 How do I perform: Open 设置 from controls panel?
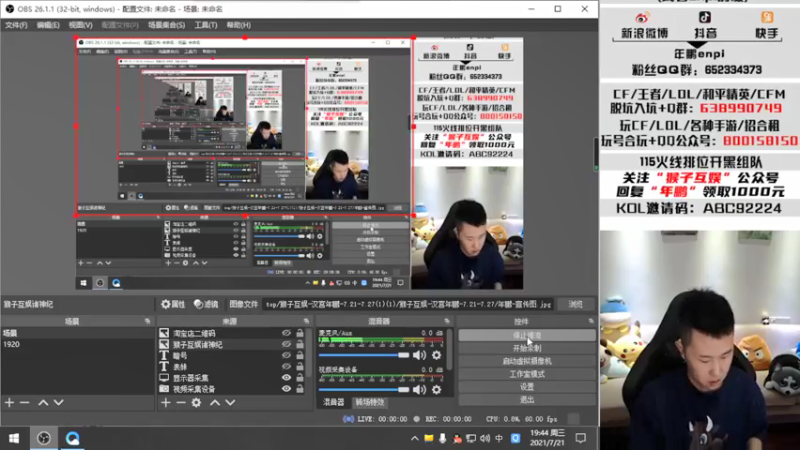click(527, 387)
